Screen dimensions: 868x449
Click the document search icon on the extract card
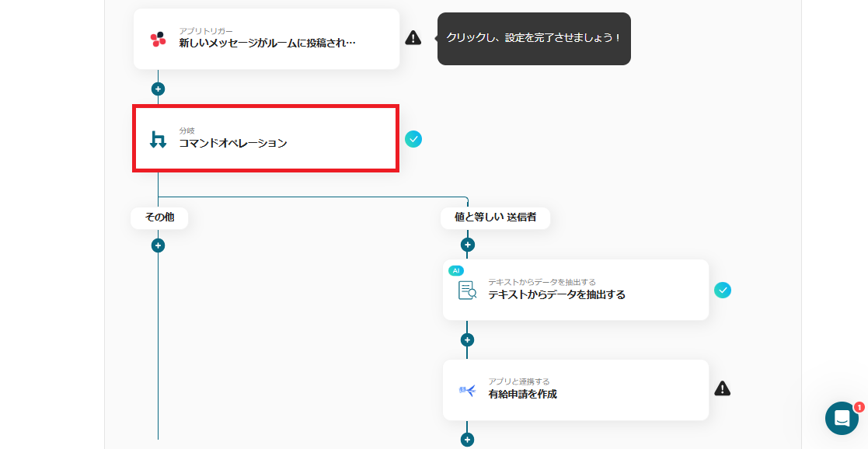pos(467,290)
